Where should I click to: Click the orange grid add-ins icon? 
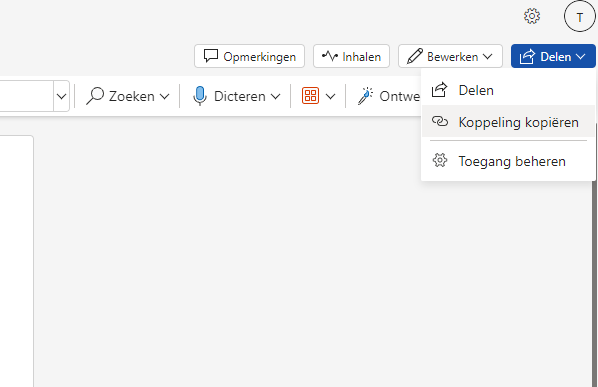pos(310,96)
